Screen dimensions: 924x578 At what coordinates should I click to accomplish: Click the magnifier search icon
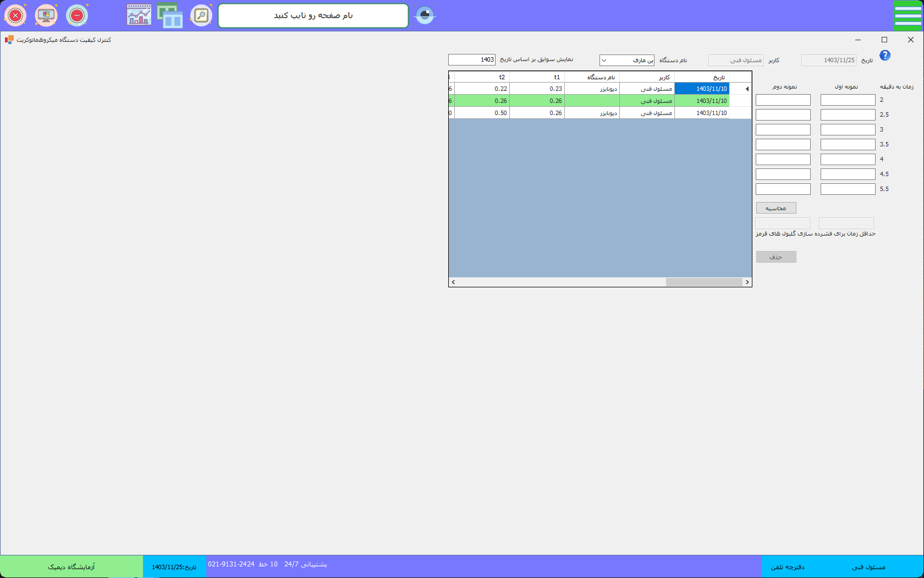(201, 15)
